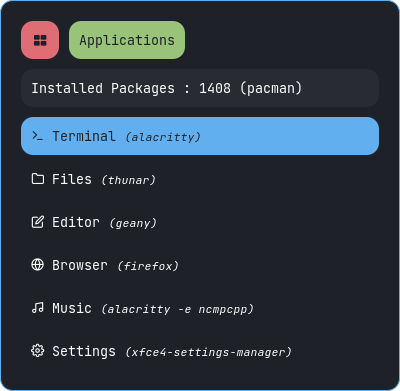
Task: Open the Browser entry
Action: tap(200, 265)
